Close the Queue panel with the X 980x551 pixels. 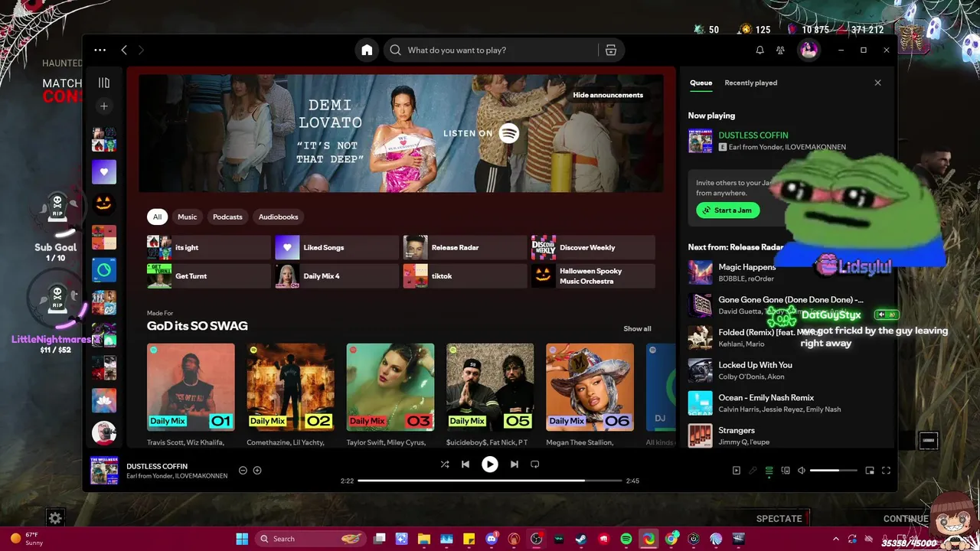(x=877, y=83)
